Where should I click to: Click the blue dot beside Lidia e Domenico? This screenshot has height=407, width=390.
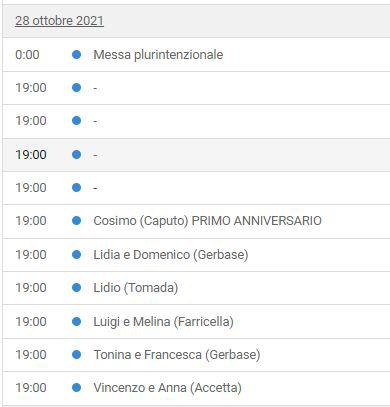point(76,255)
